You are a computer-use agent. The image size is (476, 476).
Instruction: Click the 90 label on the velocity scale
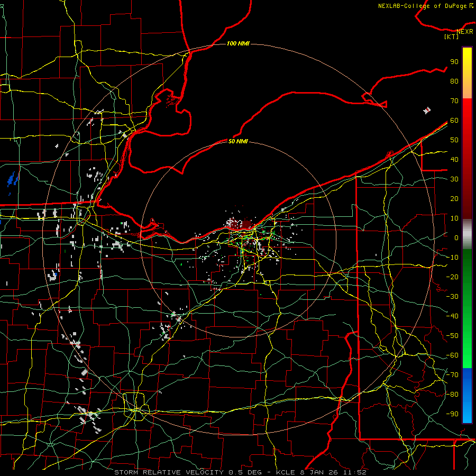[x=454, y=62]
